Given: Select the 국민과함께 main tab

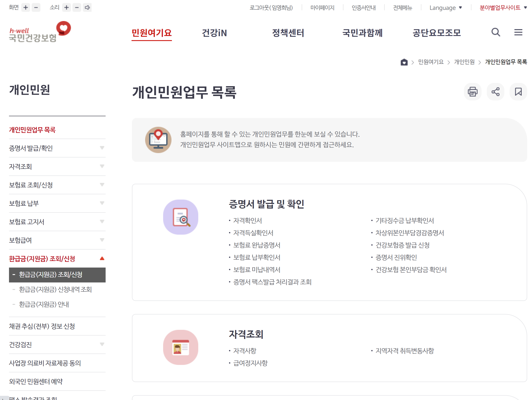Looking at the screenshot, I should coord(362,33).
